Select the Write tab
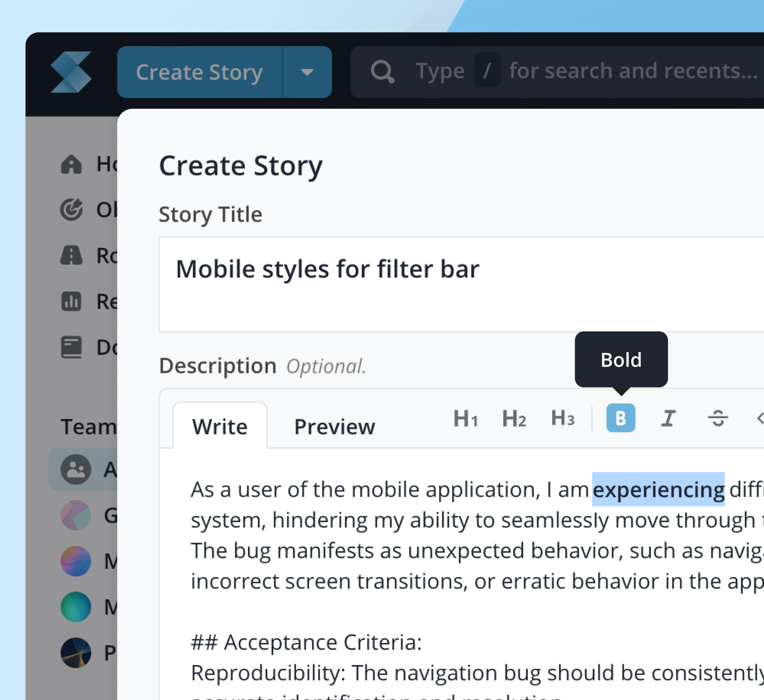This screenshot has height=700, width=764. [220, 426]
